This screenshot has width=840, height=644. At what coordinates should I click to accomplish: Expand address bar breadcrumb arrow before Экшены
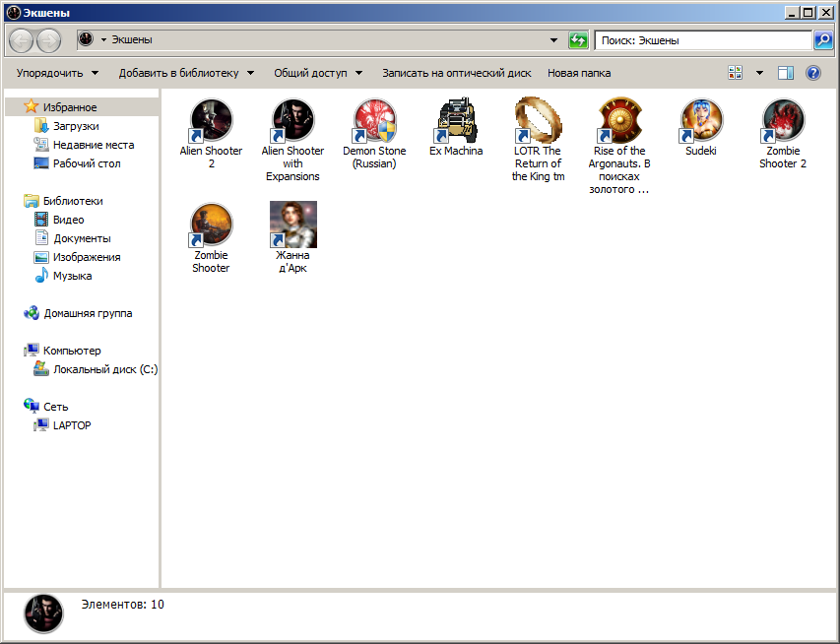click(104, 39)
